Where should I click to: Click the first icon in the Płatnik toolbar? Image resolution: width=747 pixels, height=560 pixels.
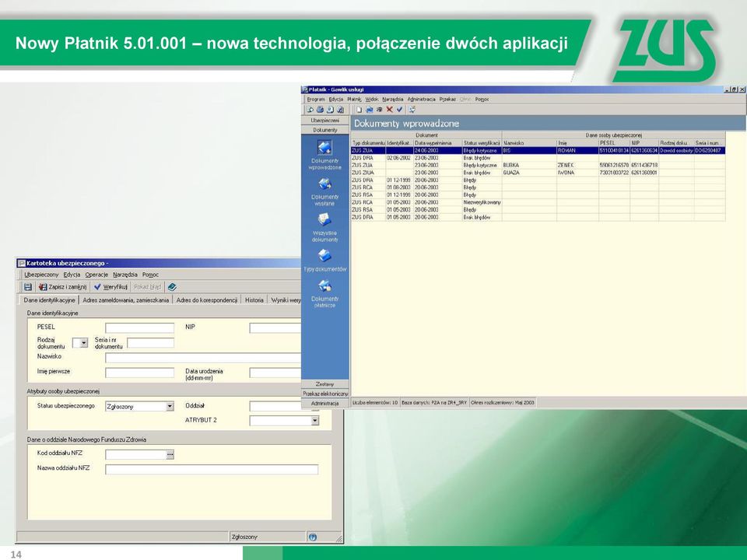coord(310,110)
